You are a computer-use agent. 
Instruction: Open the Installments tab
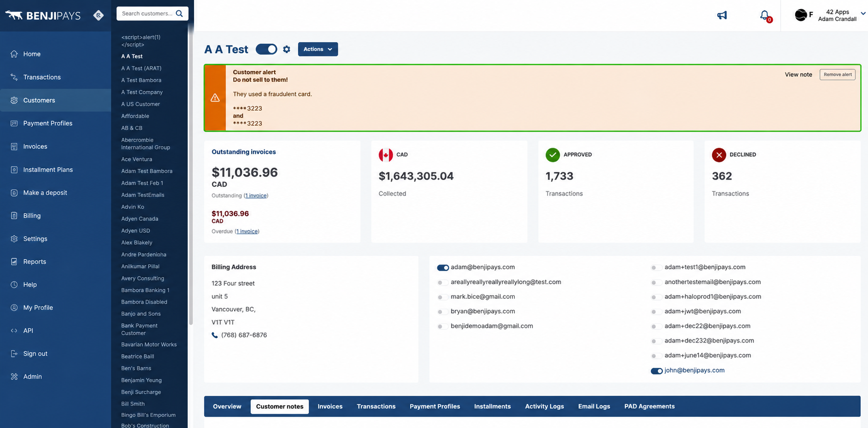click(x=492, y=407)
